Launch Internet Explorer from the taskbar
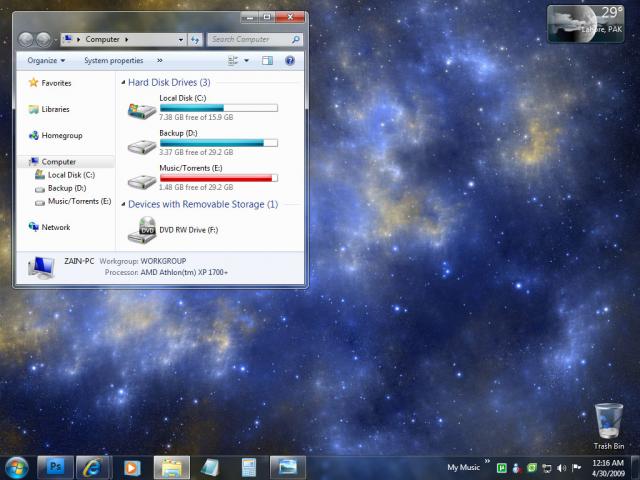The width and height of the screenshot is (640, 480). (x=92, y=467)
